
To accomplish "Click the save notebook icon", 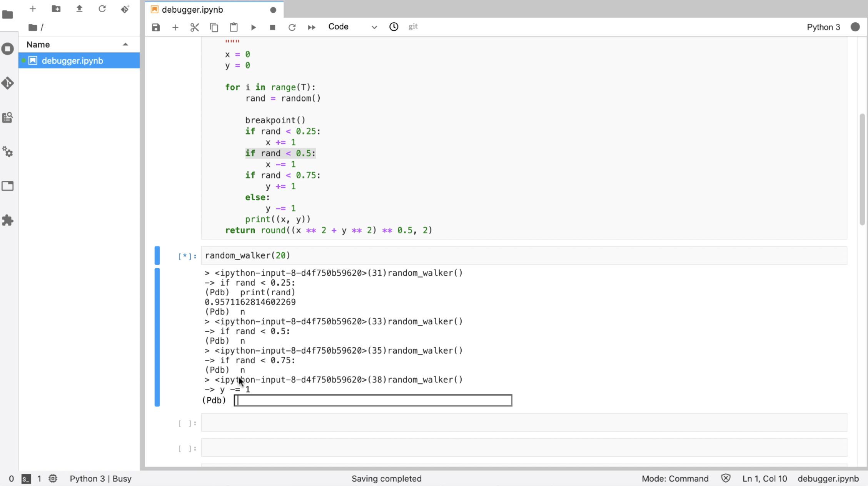I will pos(156,27).
